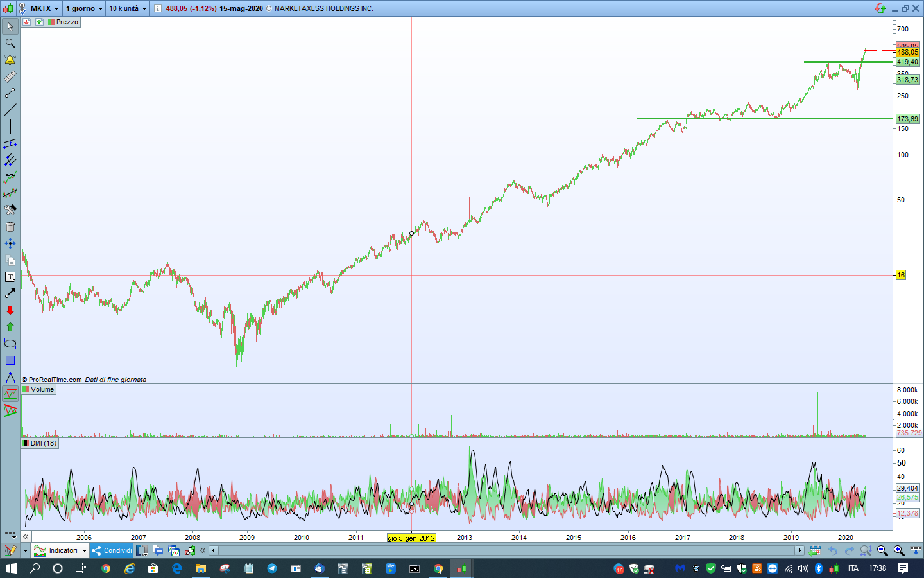Toggle the selected trend-channel tool

click(10, 394)
